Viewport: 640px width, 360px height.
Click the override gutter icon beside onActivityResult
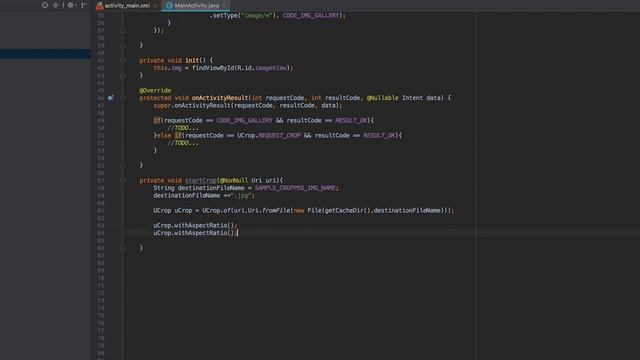point(110,98)
